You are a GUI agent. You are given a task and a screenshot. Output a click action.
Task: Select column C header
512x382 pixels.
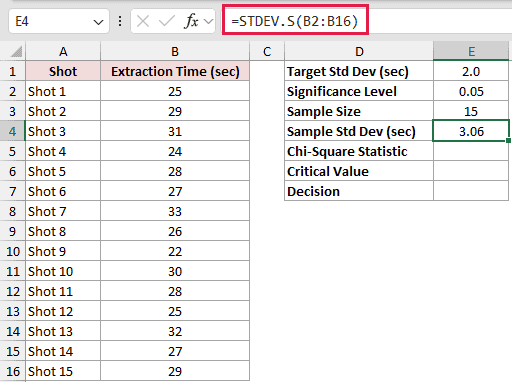pos(267,52)
